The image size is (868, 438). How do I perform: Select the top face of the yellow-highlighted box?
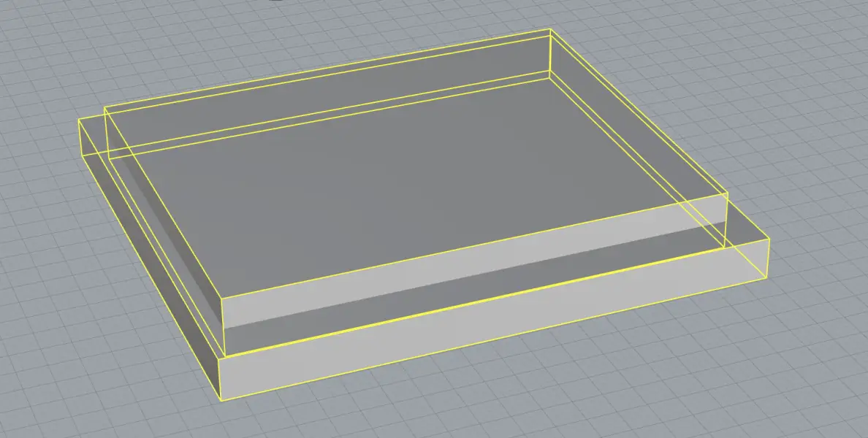click(402, 168)
